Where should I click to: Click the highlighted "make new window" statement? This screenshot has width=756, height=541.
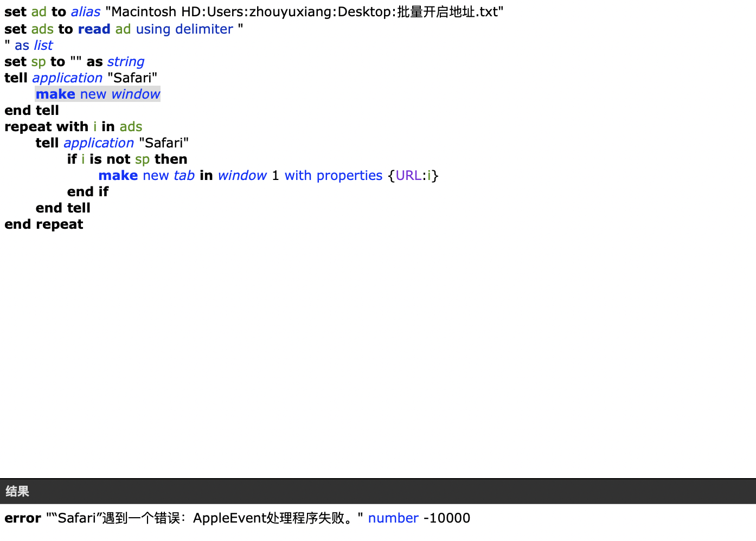pos(98,94)
